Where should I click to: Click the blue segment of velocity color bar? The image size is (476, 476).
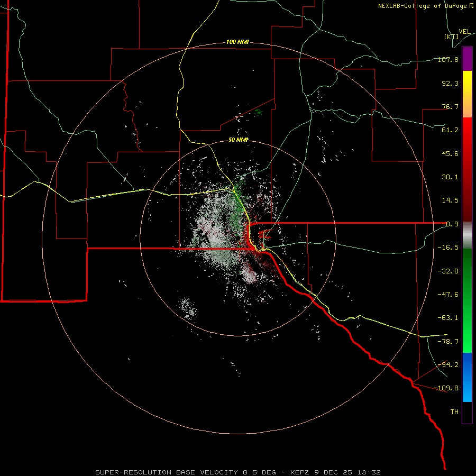(467, 377)
